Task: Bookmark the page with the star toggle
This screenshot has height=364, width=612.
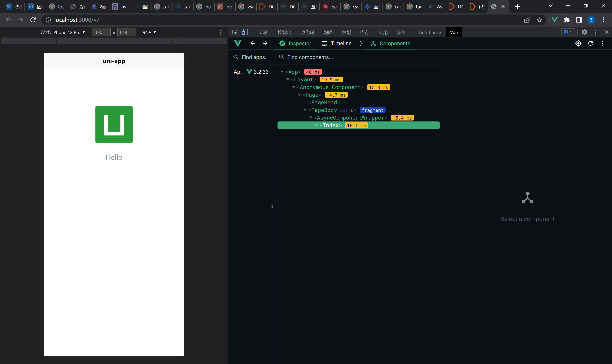Action: pos(539,20)
